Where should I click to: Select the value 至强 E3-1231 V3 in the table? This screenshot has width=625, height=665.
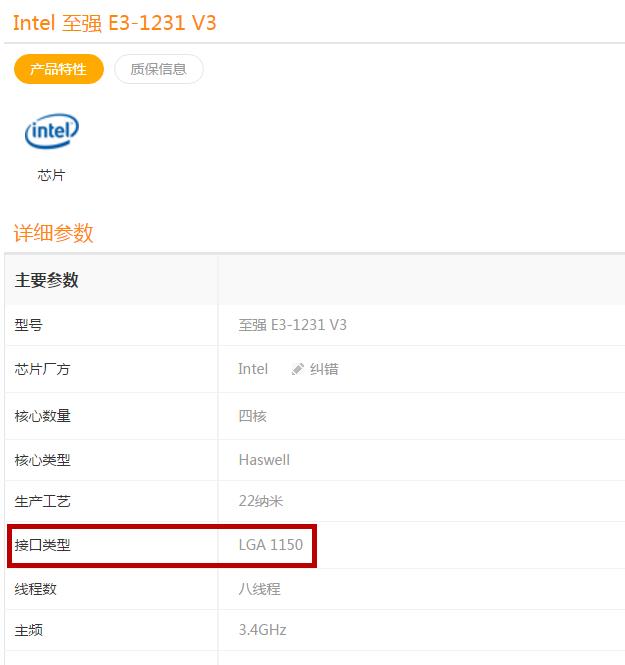[293, 325]
